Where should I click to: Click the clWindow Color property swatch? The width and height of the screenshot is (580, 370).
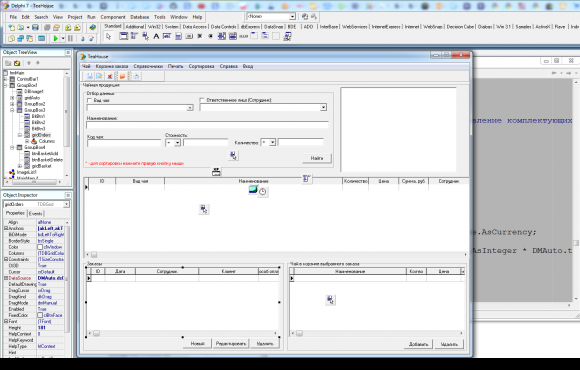[x=40, y=247]
